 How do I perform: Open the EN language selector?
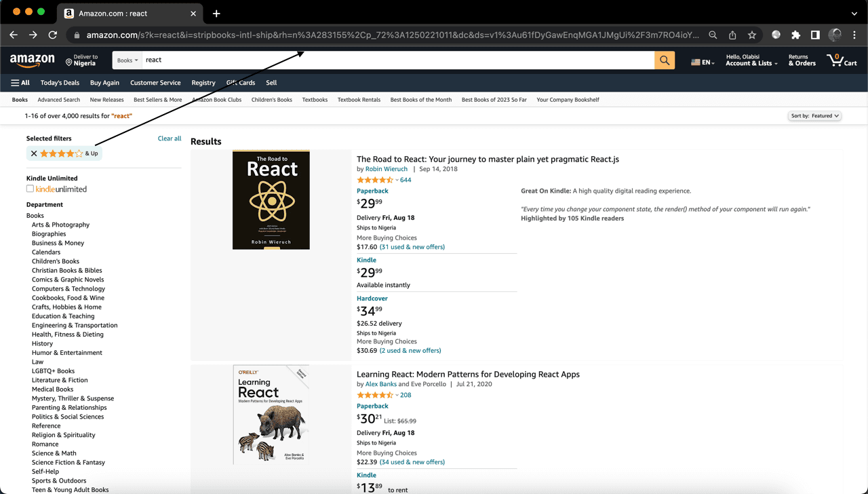[703, 62]
